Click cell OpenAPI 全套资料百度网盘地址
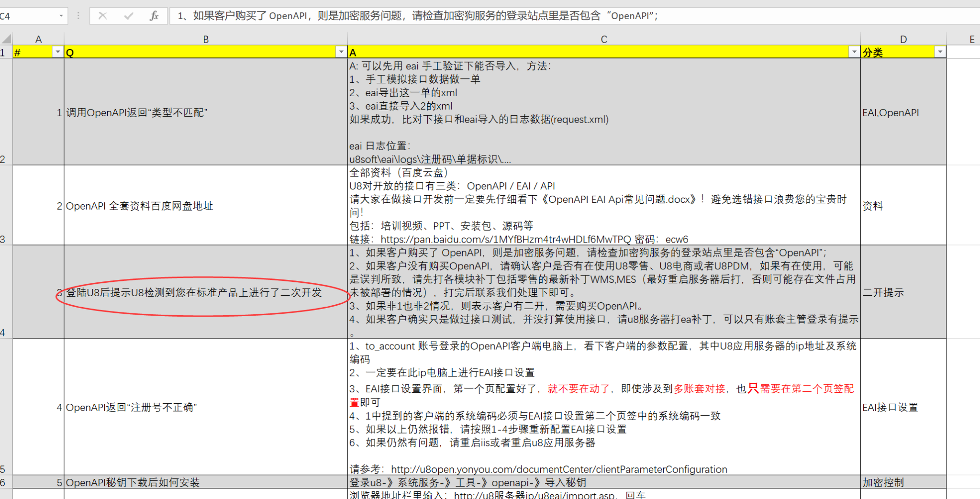Viewport: 980px width, 499px height. point(206,206)
